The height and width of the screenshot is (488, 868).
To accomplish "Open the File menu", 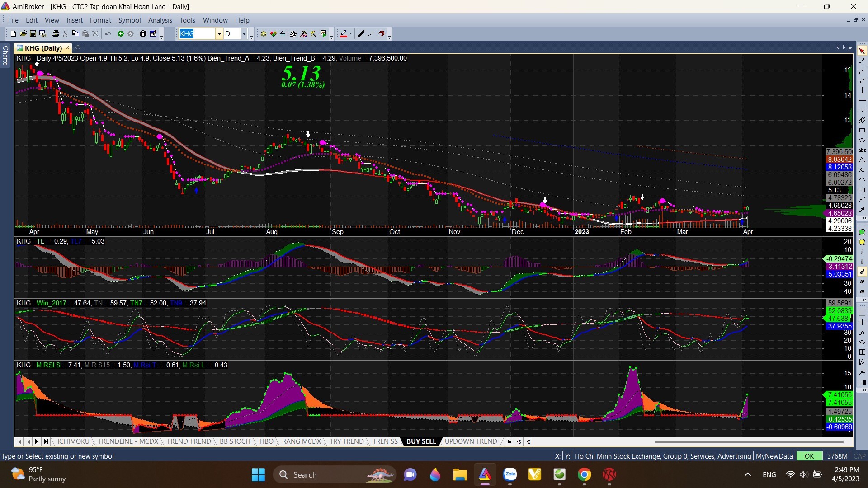I will [13, 20].
